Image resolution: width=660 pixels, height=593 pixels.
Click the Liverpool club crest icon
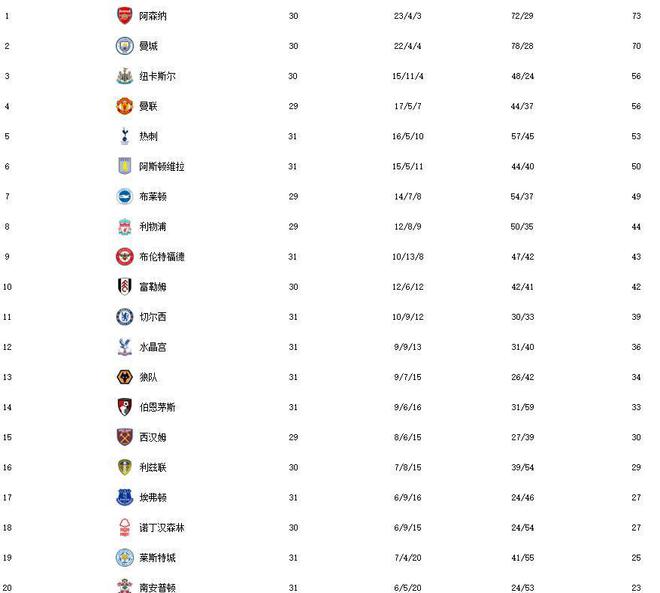(123, 226)
